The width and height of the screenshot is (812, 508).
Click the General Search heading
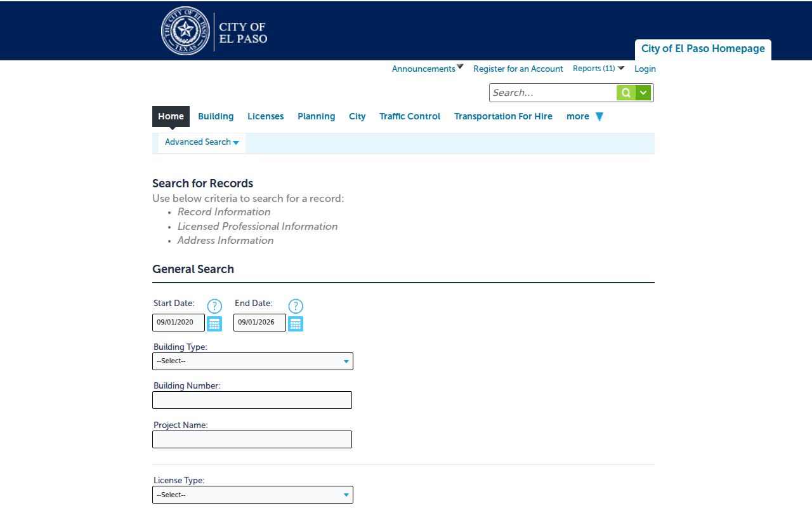(193, 269)
